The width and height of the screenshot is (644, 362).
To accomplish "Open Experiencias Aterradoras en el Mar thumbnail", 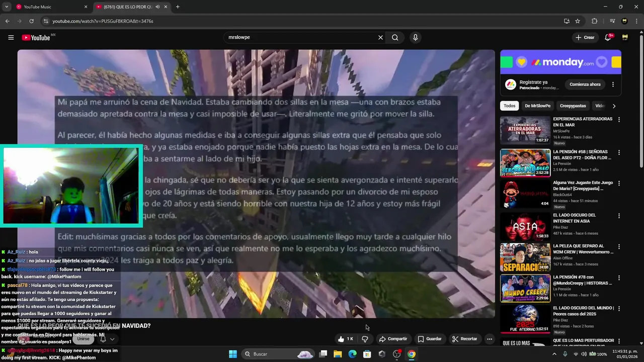I will tap(525, 130).
